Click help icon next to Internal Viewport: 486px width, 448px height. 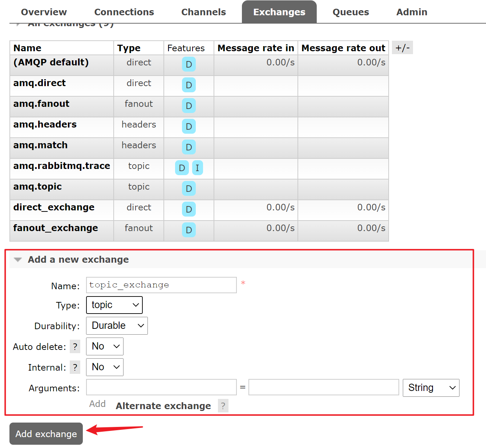point(75,367)
